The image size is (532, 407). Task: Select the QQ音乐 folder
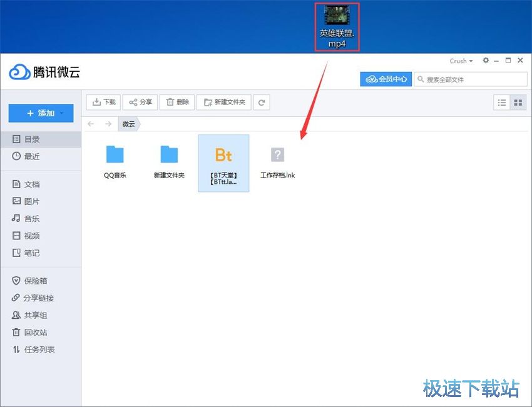tap(115, 162)
